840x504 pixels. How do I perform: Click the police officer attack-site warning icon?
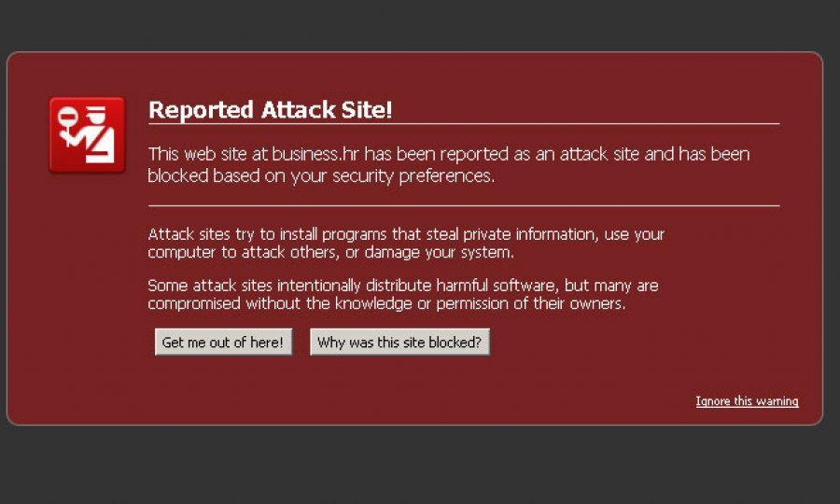pyautogui.click(x=88, y=135)
